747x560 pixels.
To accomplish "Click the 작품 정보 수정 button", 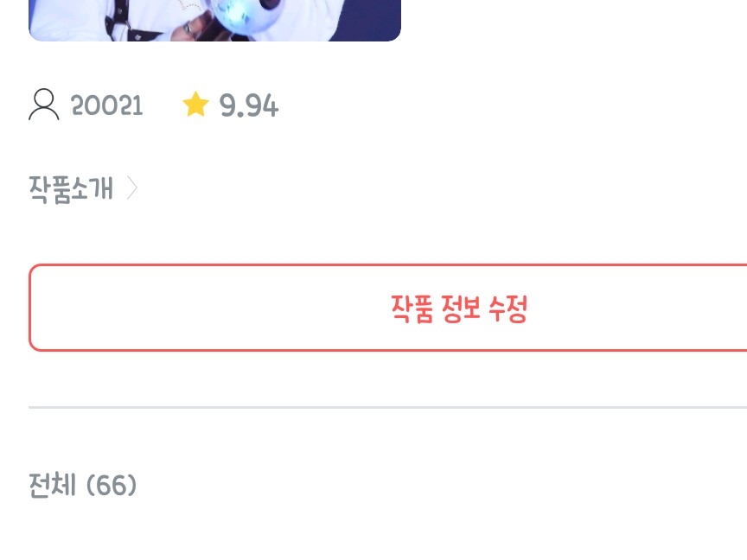I will (388, 308).
